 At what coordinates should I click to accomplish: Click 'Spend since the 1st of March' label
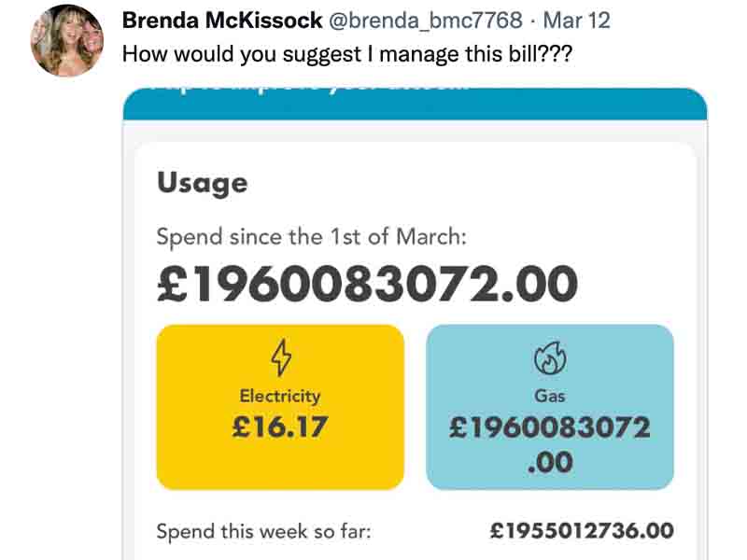pyautogui.click(x=312, y=237)
